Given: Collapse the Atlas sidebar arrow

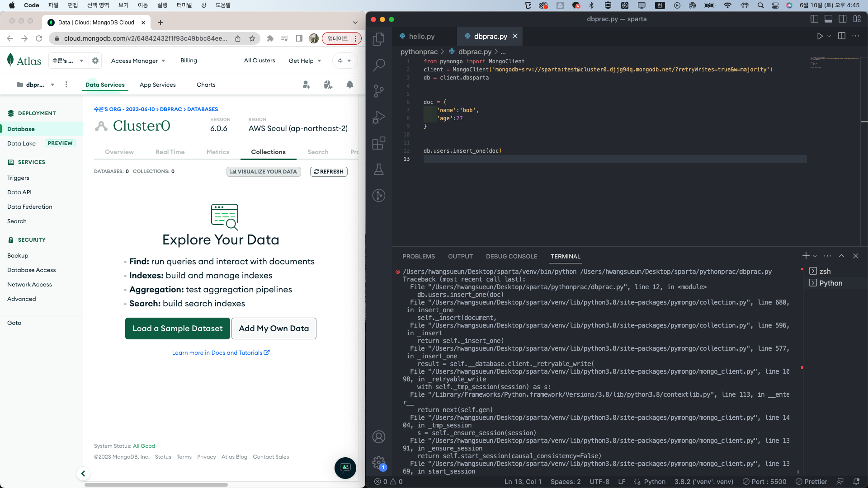Looking at the screenshot, I should pos(83,474).
